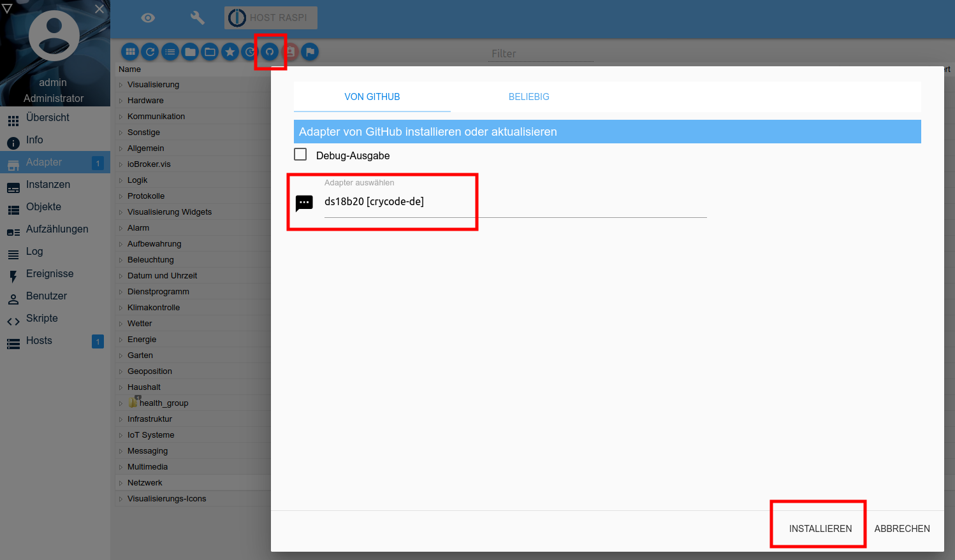The width and height of the screenshot is (955, 560).
Task: Reload the adapter list
Action: [150, 52]
